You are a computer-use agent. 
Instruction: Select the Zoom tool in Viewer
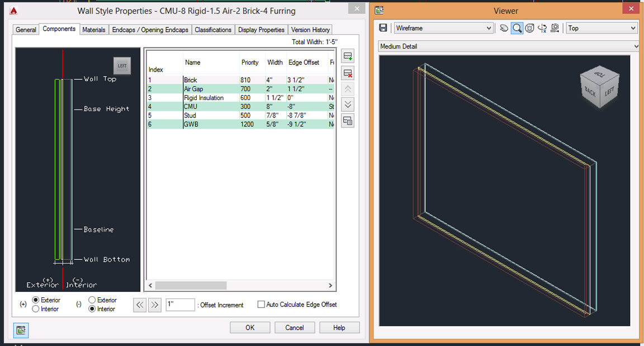tap(517, 28)
